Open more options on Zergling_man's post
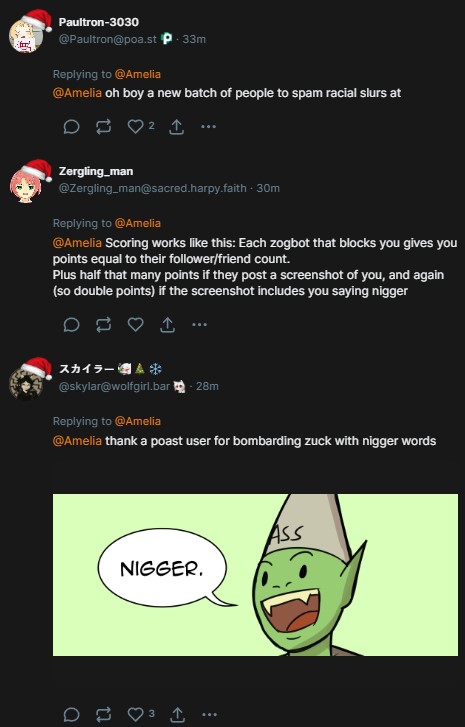The image size is (465, 727). point(199,325)
